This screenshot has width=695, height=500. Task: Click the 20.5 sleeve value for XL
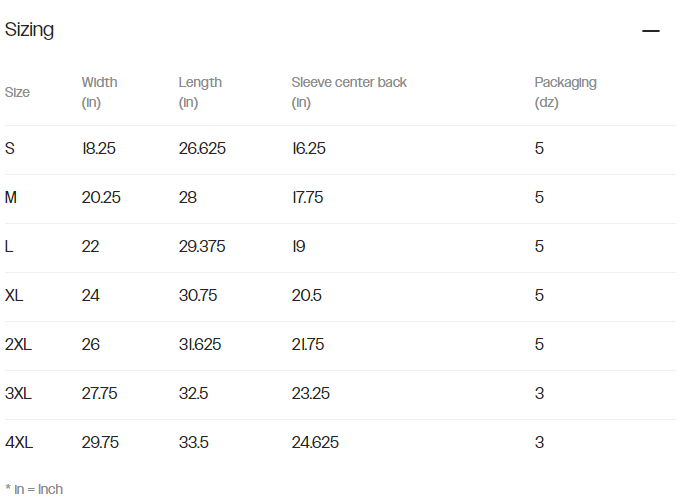point(309,296)
